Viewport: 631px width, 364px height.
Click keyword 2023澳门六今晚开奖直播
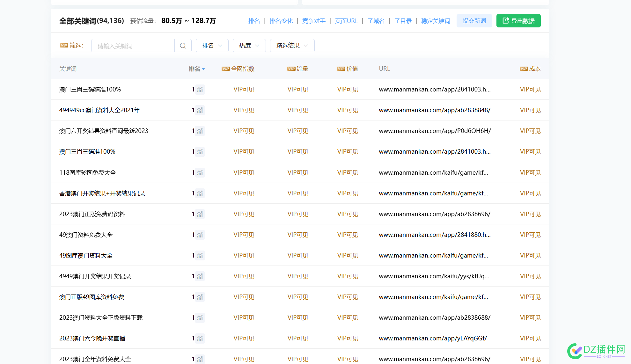coord(92,339)
